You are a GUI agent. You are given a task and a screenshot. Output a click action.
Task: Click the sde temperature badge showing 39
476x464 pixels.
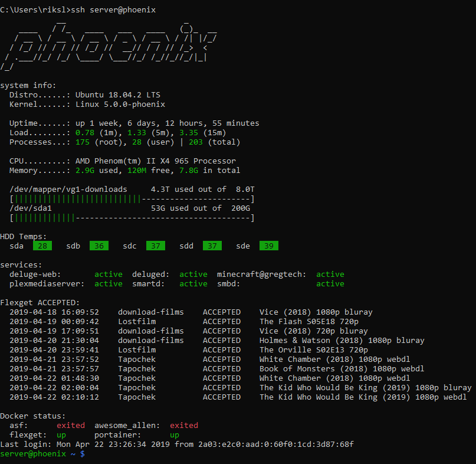click(268, 246)
